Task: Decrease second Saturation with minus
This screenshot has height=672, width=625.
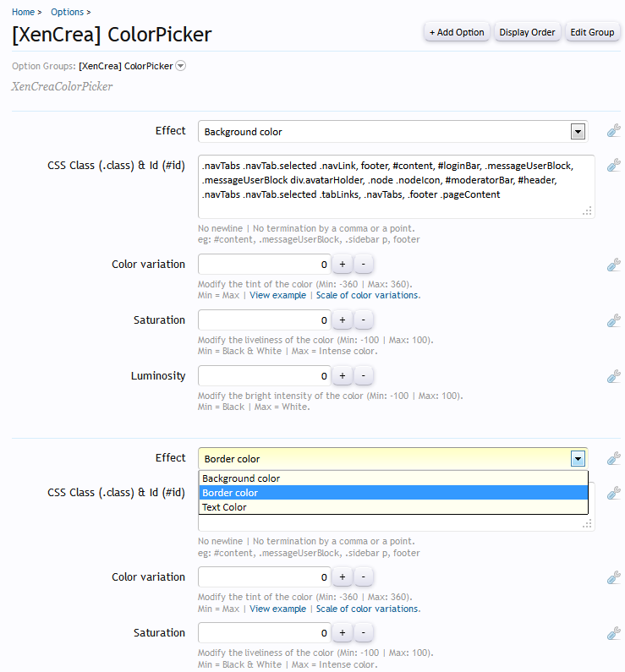Action: click(x=364, y=632)
